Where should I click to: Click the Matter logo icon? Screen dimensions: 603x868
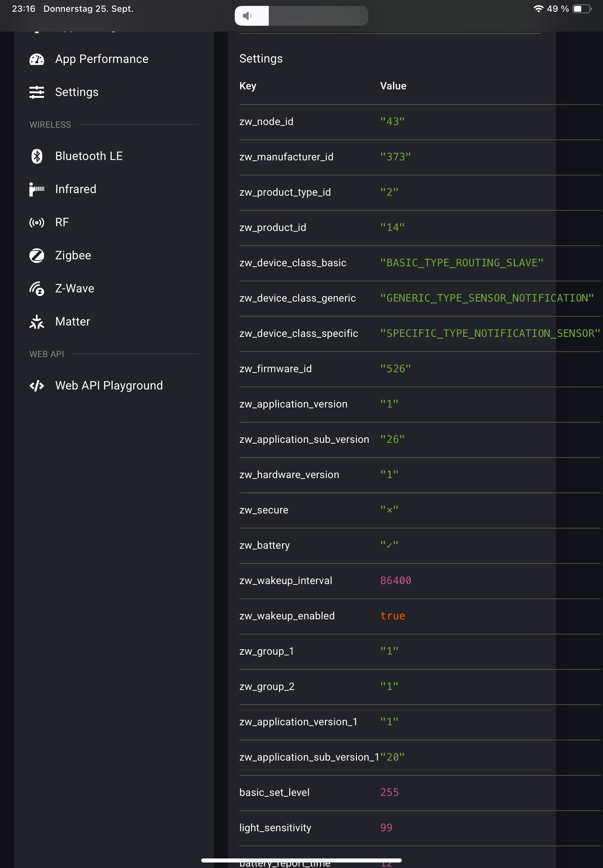pyautogui.click(x=37, y=322)
